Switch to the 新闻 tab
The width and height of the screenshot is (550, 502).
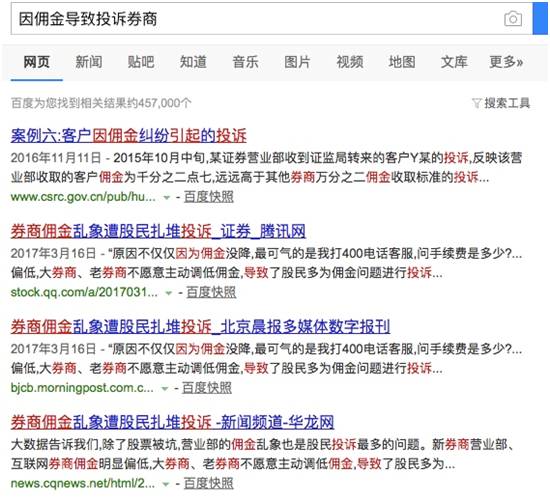point(89,62)
